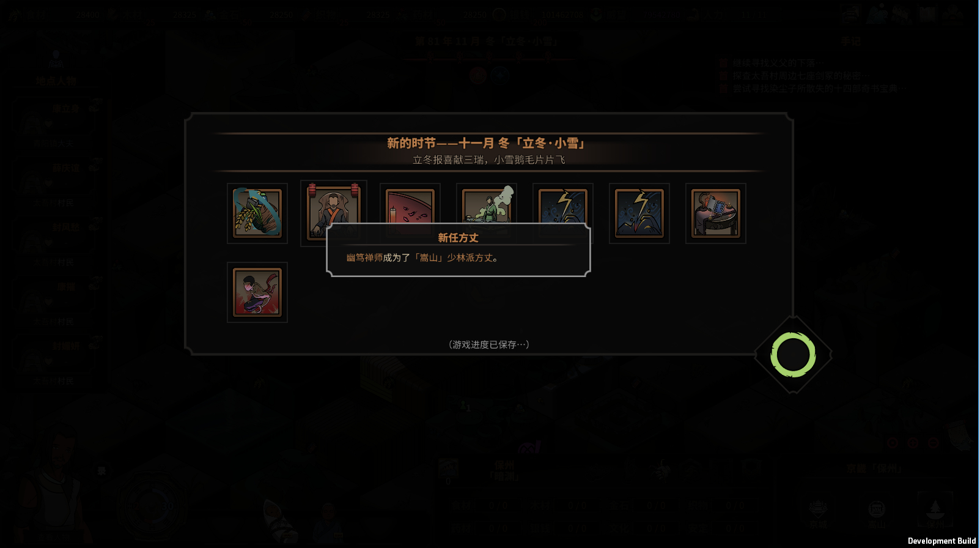Screen dimensions: 980x548
Task: Select the 嵩山 map location icon
Action: coord(877,514)
